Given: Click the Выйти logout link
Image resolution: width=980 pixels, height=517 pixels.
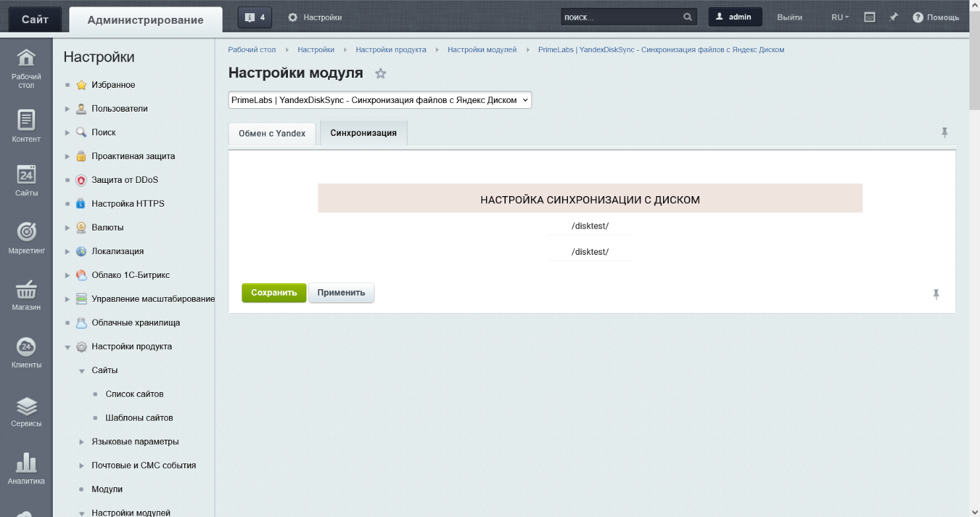Looking at the screenshot, I should [790, 17].
